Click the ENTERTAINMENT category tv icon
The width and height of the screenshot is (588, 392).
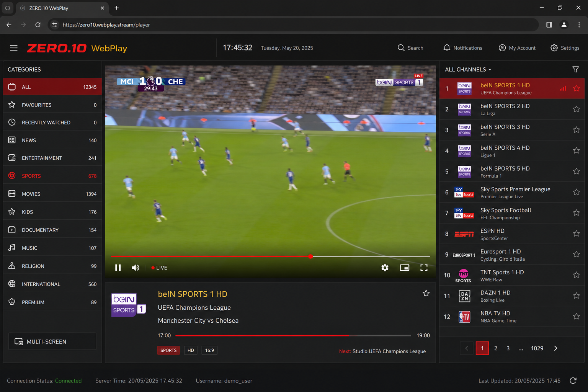(12, 158)
